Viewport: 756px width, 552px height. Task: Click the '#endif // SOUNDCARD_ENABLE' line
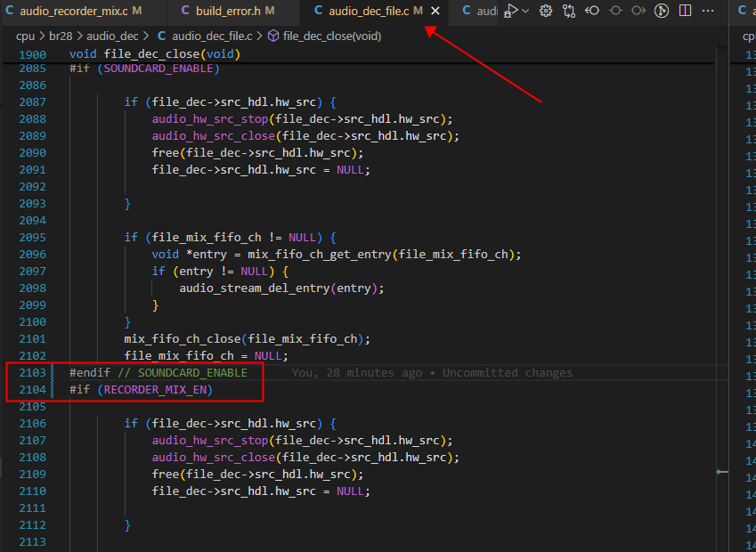point(159,373)
